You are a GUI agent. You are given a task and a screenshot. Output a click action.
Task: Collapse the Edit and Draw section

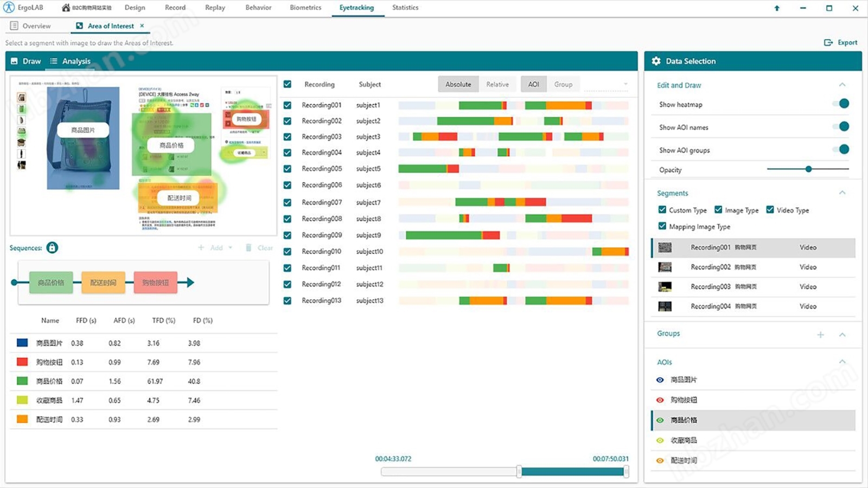(x=842, y=85)
